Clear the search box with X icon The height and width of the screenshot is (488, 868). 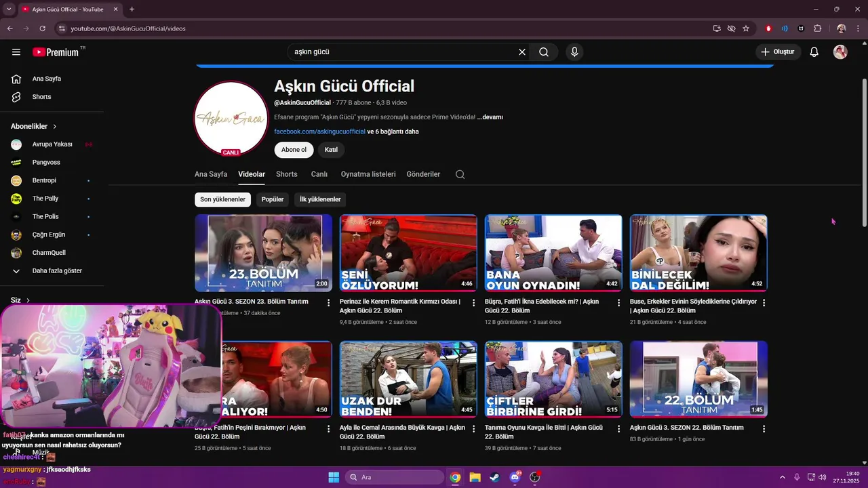coord(522,52)
